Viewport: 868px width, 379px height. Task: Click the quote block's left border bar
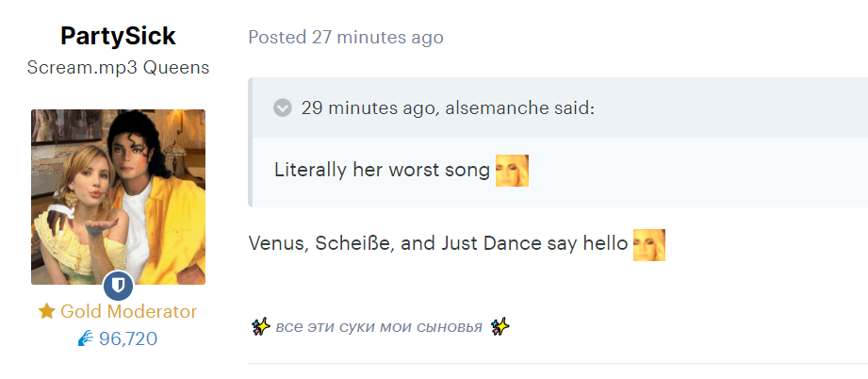[x=250, y=142]
